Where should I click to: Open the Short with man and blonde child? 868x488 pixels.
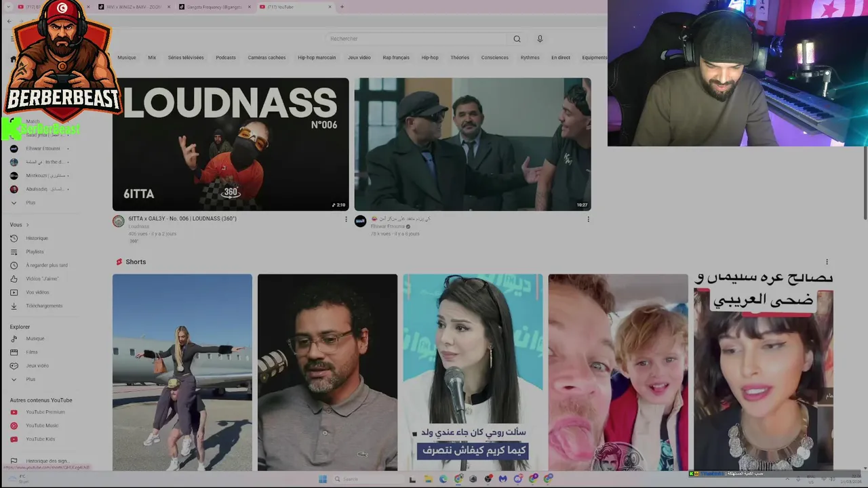pyautogui.click(x=618, y=372)
